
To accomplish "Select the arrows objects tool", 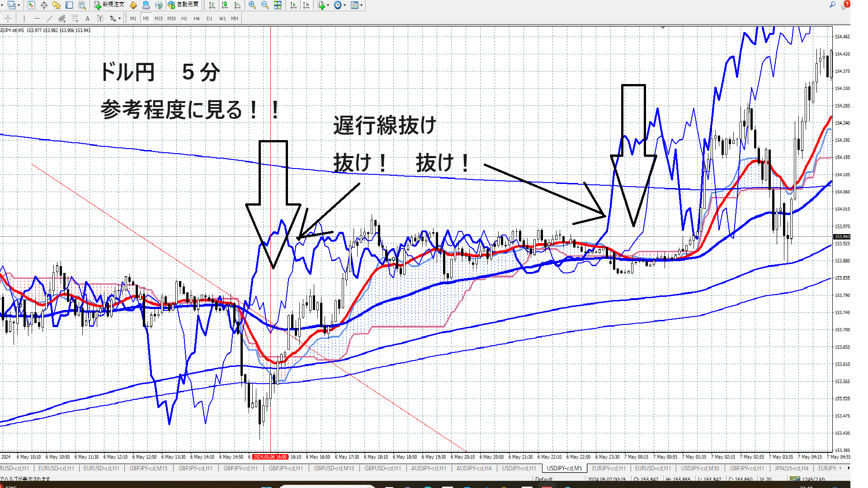I will (113, 19).
